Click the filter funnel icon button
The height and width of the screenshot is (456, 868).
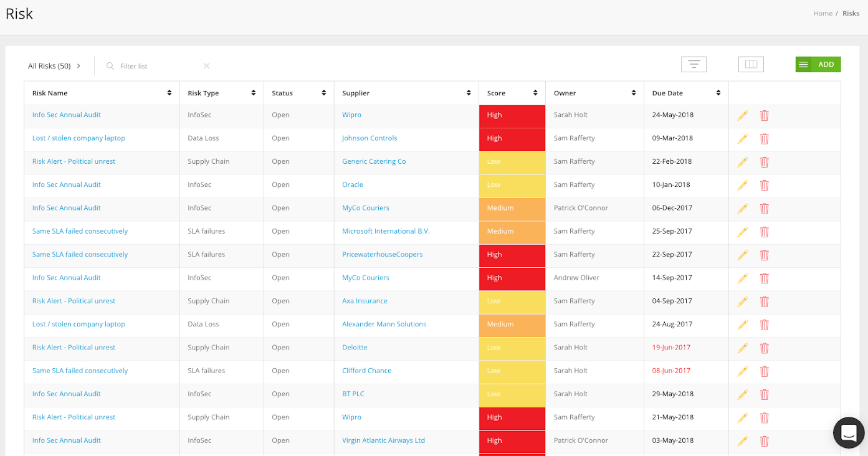pos(694,64)
